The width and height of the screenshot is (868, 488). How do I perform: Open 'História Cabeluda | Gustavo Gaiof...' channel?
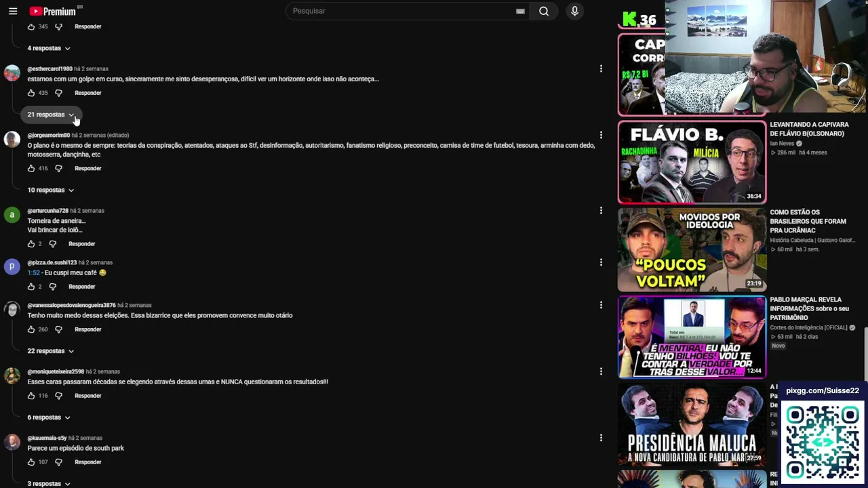[x=812, y=240]
